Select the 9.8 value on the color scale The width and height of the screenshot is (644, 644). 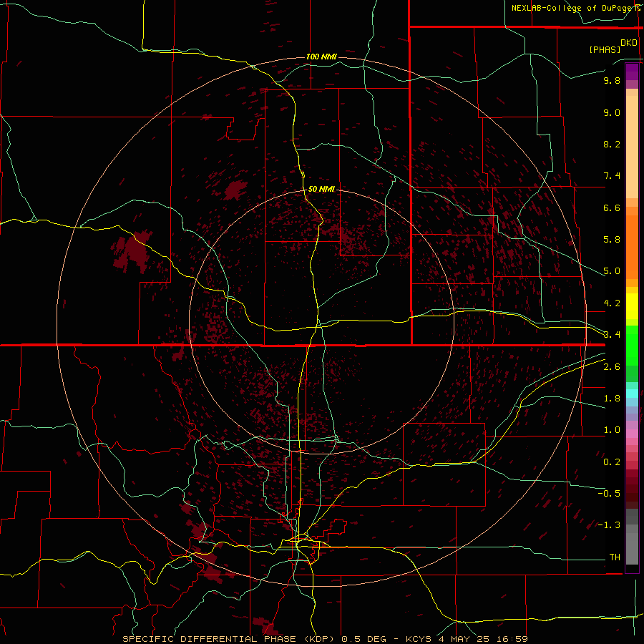click(612, 80)
